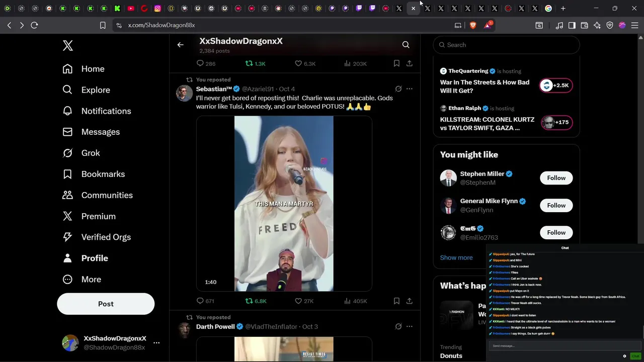Toggle repost on post with 6.8K reposts

click(x=256, y=301)
